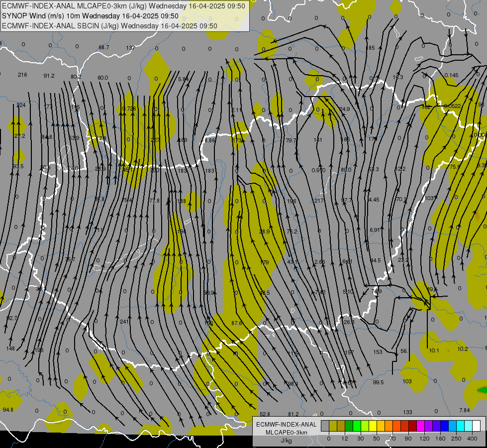Select the grid value 137
The height and width of the screenshot is (448, 487).
click(130, 48)
